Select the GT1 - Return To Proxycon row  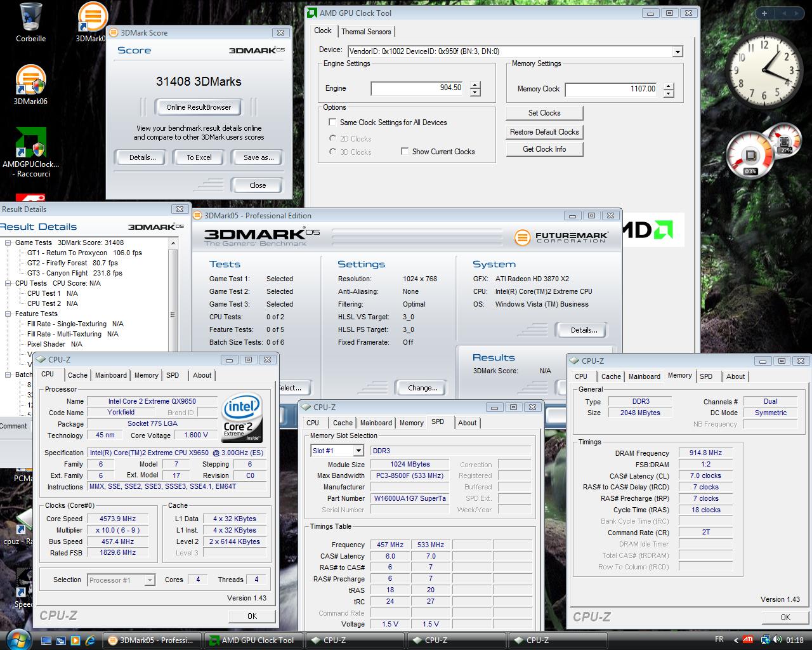[x=84, y=253]
